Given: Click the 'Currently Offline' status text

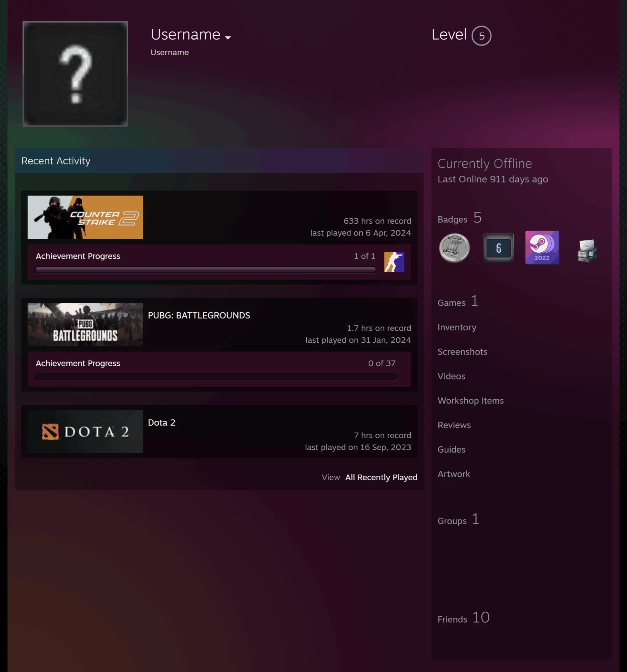Looking at the screenshot, I should [485, 163].
